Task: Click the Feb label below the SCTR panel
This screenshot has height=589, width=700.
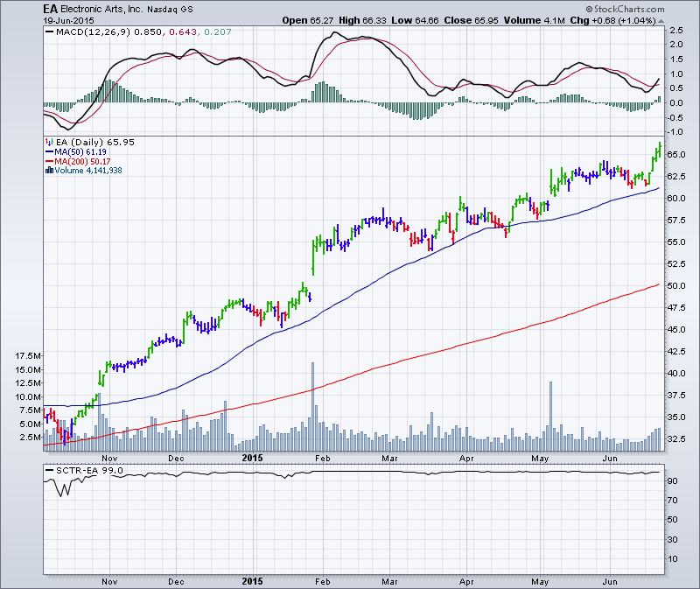Action: [x=322, y=581]
